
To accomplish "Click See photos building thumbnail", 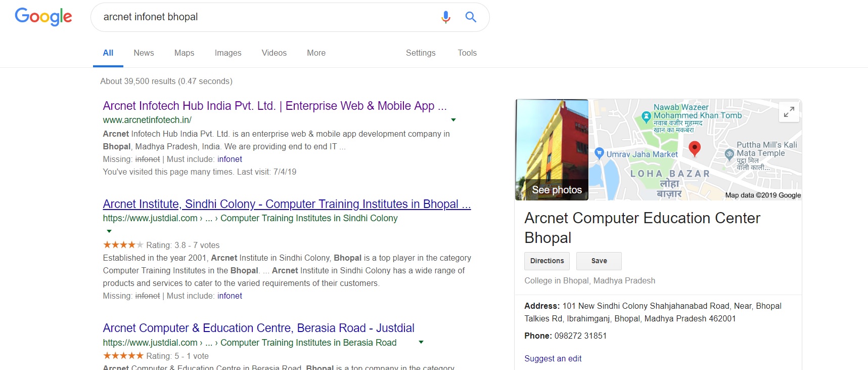I will (x=552, y=150).
